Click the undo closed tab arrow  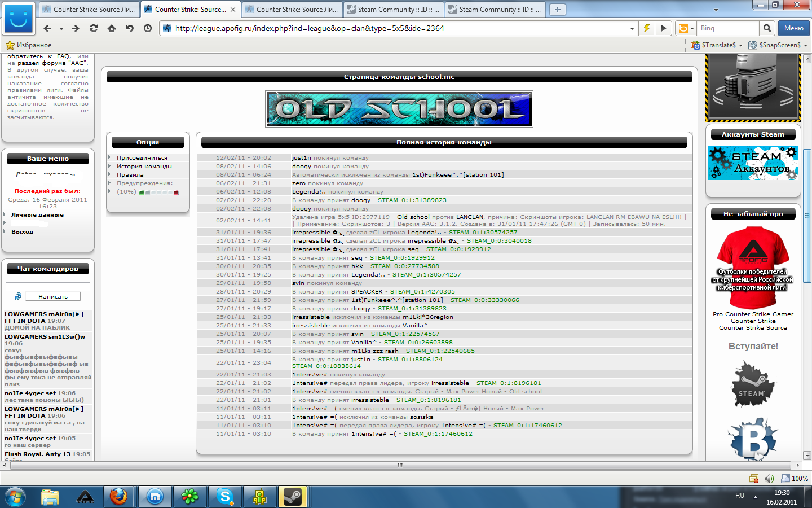click(130, 28)
